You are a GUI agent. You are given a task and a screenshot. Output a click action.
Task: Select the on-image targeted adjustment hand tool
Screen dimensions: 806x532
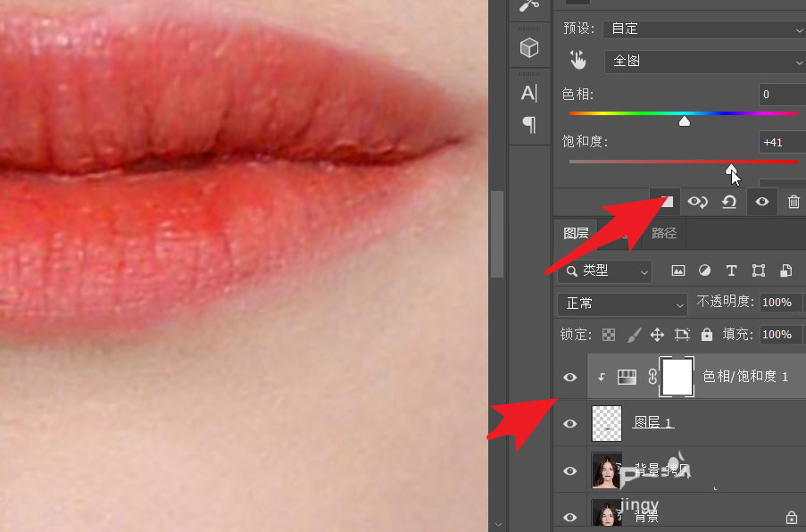tap(578, 61)
